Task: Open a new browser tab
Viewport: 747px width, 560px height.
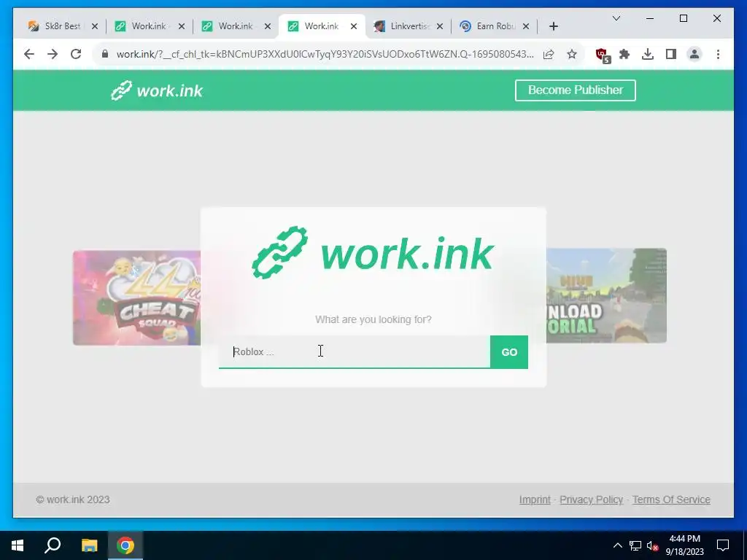Action: pyautogui.click(x=553, y=26)
